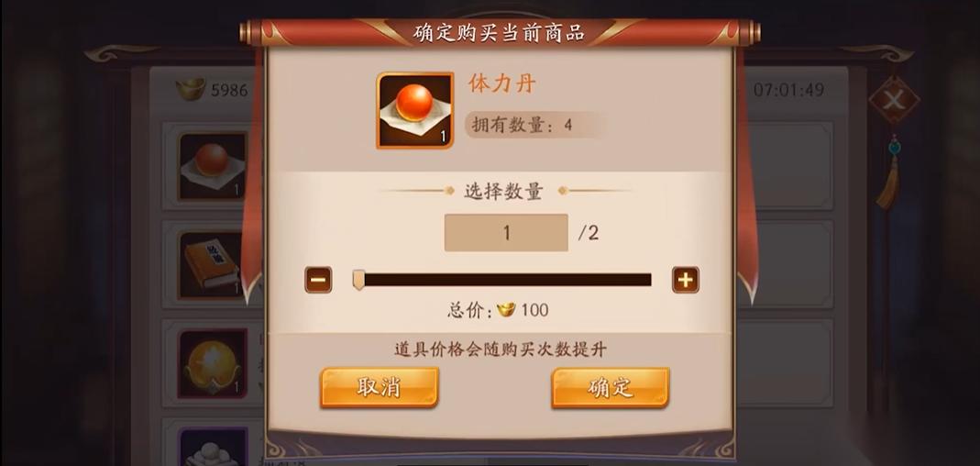
Task: Select the golden orb item in shop list
Action: tap(213, 363)
